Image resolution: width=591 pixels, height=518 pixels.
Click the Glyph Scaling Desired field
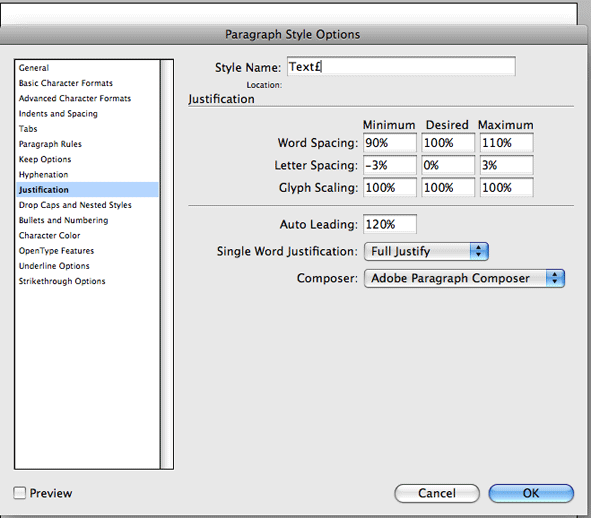448,187
